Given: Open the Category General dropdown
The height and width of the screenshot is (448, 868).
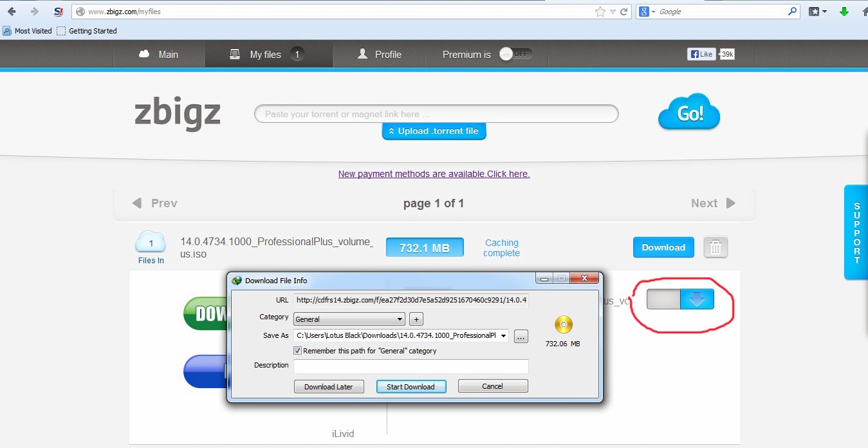Looking at the screenshot, I should click(x=349, y=319).
